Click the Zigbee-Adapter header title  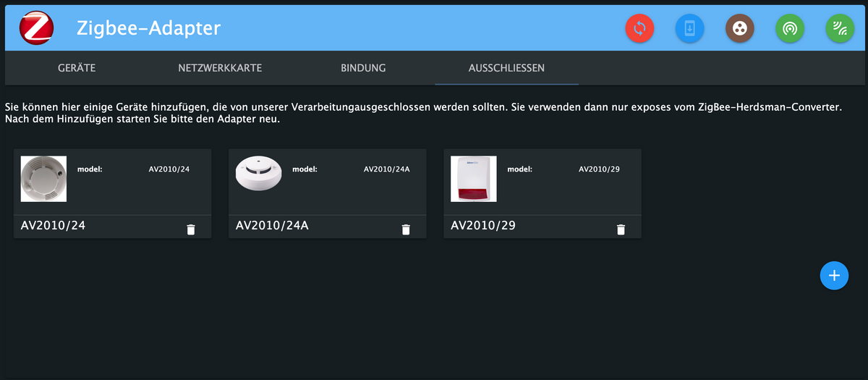pyautogui.click(x=148, y=29)
